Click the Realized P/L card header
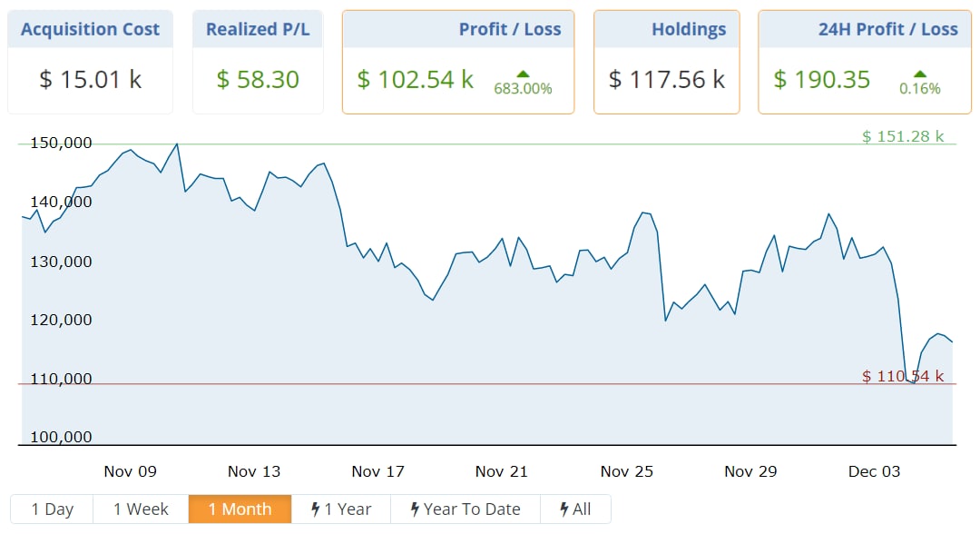Screen dimensions: 980x534 tap(258, 29)
